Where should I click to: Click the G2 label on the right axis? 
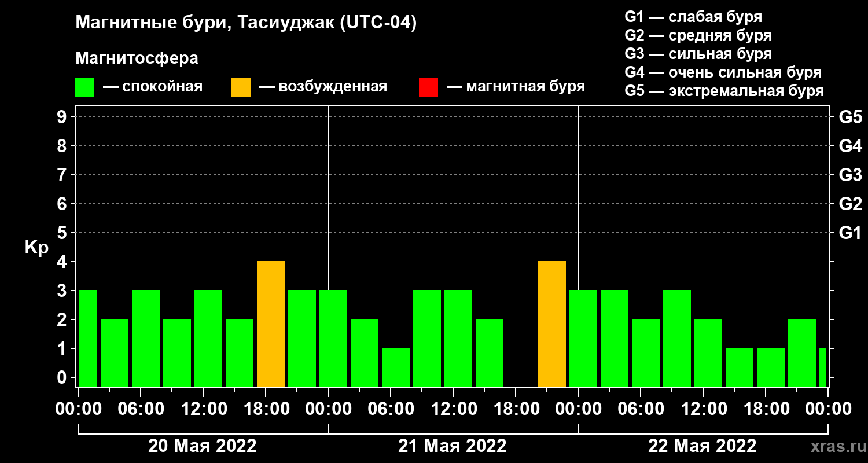(850, 204)
